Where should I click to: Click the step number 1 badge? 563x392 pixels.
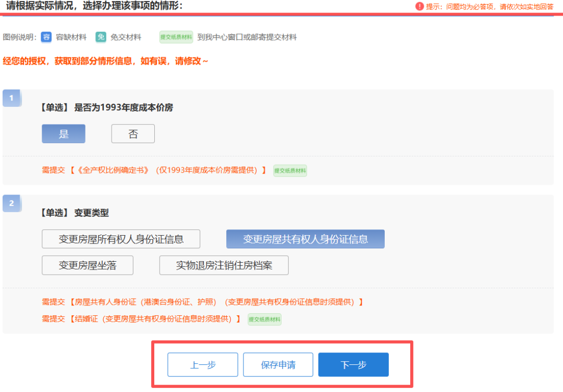click(x=11, y=98)
